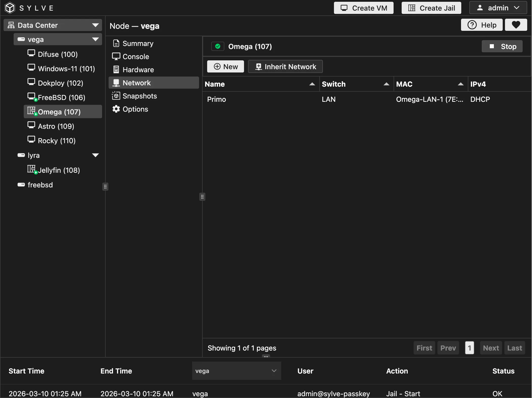Screen dimensions: 532x398
Task: Collapse the lyra node
Action: 95,155
